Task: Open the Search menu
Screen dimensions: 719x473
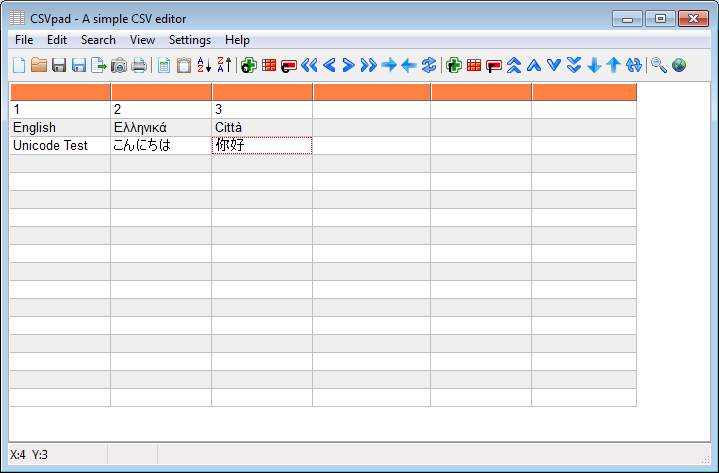Action: point(98,40)
